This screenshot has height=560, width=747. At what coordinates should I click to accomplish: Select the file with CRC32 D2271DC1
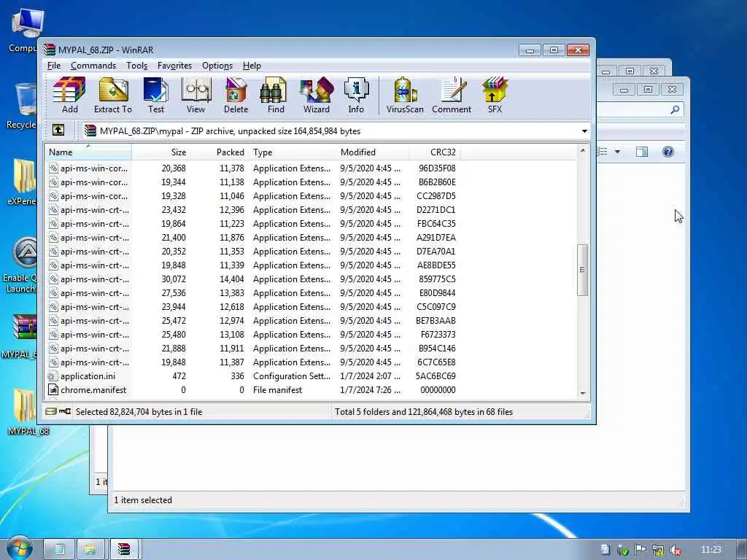tap(252, 209)
